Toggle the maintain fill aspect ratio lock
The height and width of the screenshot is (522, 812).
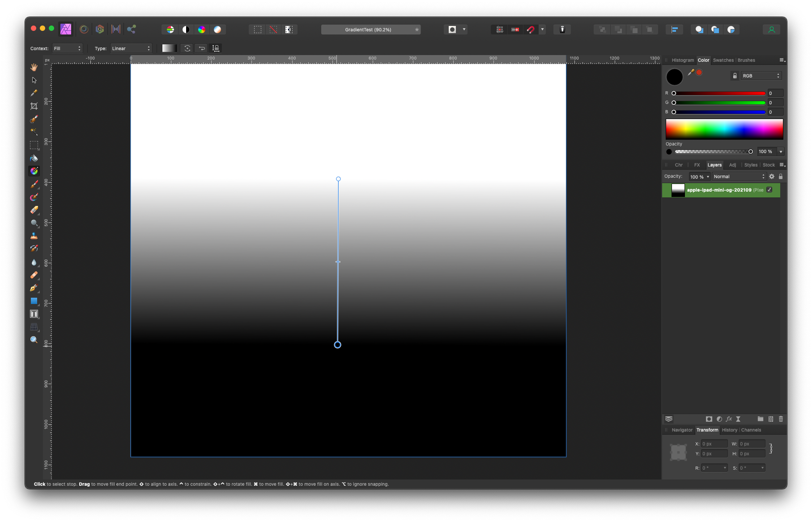[x=215, y=48]
